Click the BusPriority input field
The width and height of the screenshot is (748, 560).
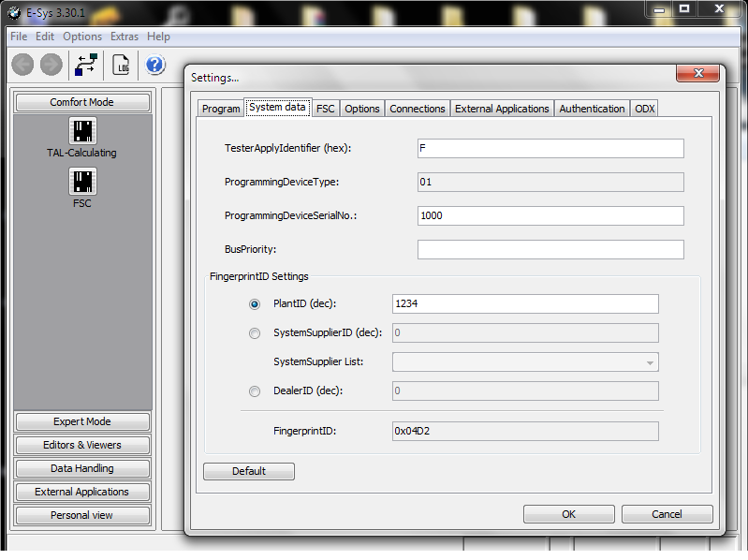[550, 250]
